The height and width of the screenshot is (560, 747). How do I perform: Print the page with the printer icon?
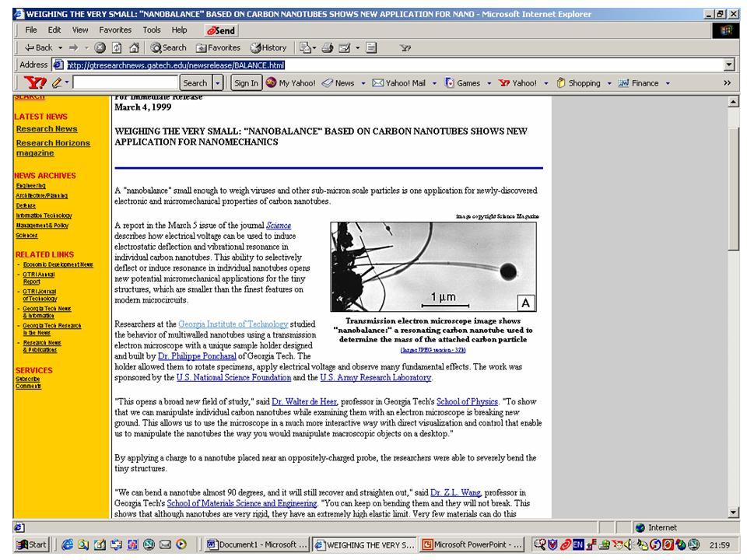pyautogui.click(x=328, y=47)
